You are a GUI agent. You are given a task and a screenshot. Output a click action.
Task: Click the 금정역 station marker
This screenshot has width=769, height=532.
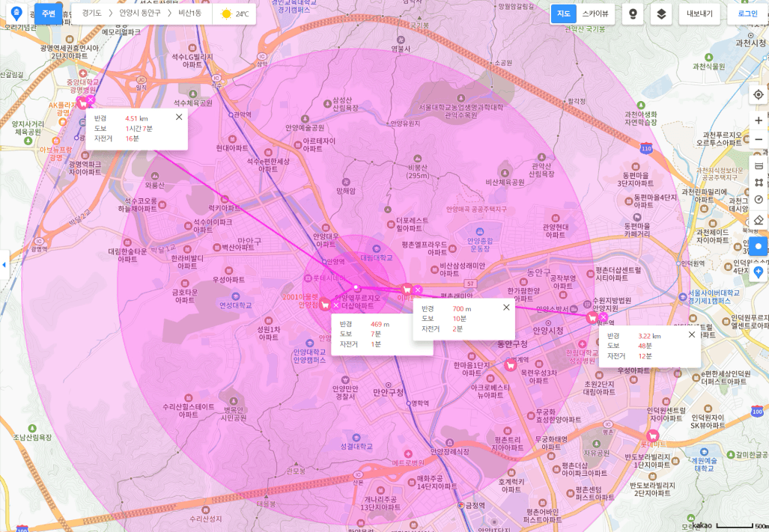[461, 505]
